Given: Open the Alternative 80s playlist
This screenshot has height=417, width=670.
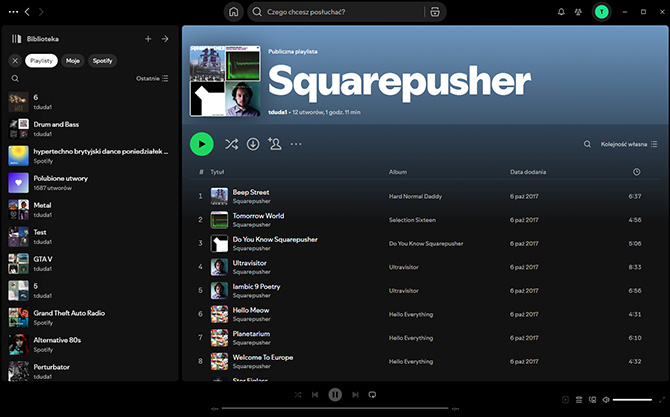Looking at the screenshot, I should tap(89, 344).
